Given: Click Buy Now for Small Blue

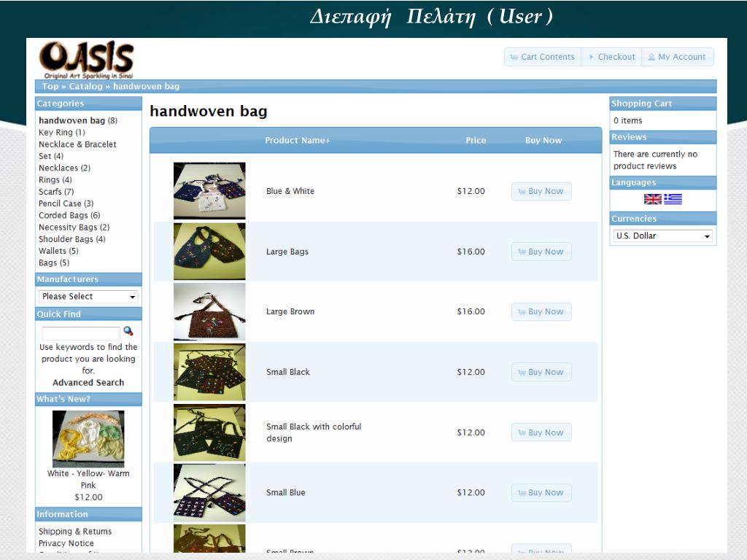Looking at the screenshot, I should [541, 492].
